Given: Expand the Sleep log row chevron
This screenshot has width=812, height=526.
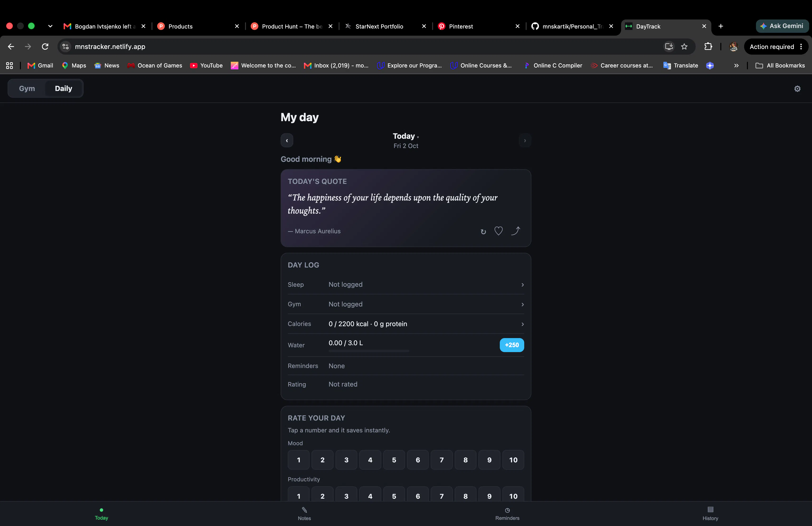Looking at the screenshot, I should 522,285.
